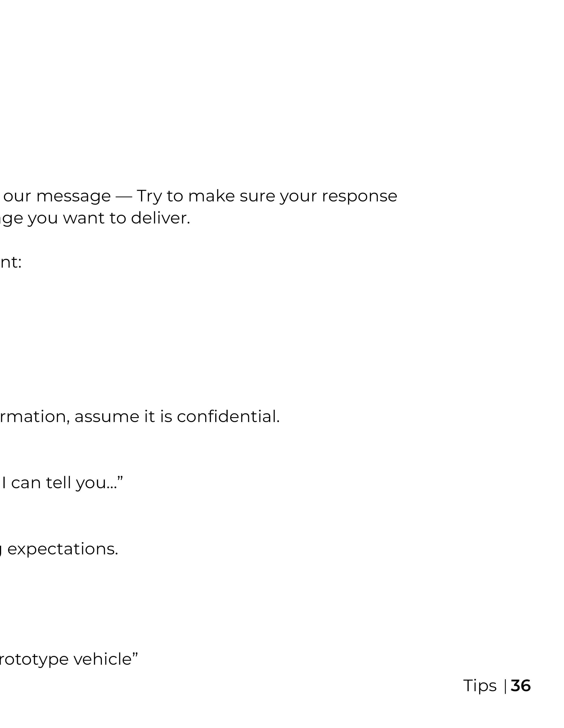Click the word "confidential."
The height and width of the screenshot is (728, 564).
(228, 417)
